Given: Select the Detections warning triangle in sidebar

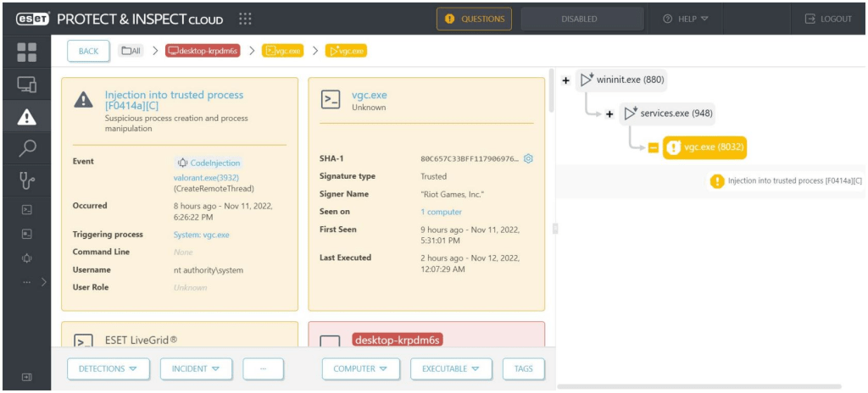Looking at the screenshot, I should click(26, 117).
